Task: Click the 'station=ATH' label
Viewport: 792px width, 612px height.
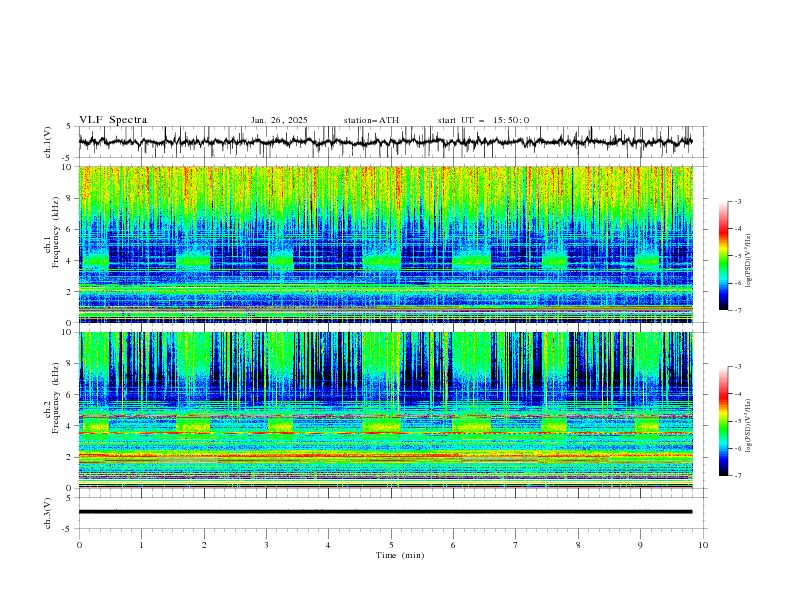Action: click(371, 120)
